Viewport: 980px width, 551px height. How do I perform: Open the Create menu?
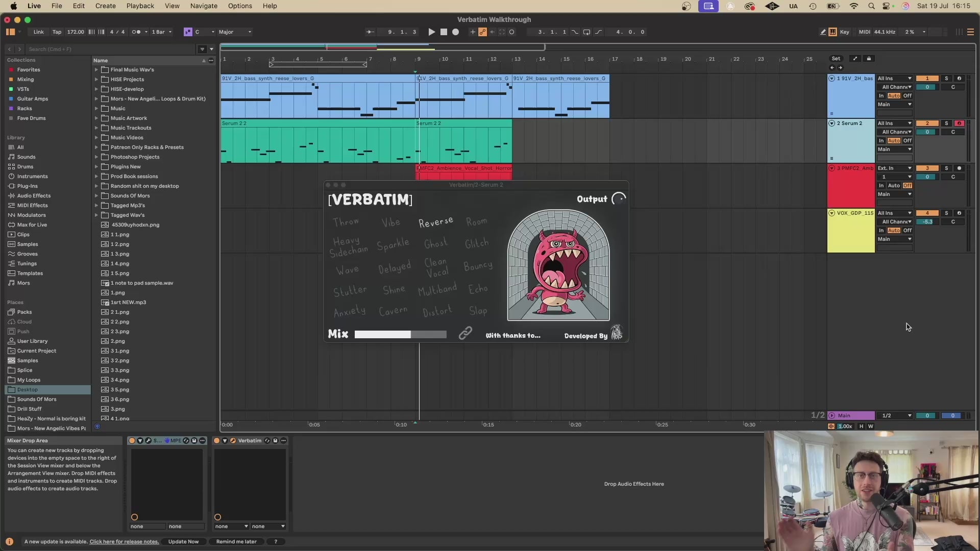(x=106, y=6)
